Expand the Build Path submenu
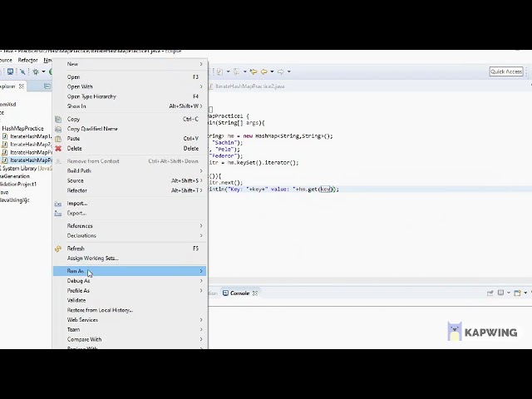This screenshot has height=399, width=532. coord(130,171)
